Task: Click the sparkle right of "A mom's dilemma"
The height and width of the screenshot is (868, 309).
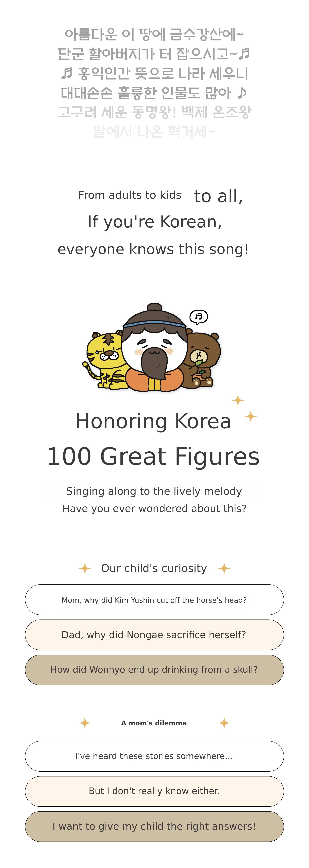Action: click(224, 723)
